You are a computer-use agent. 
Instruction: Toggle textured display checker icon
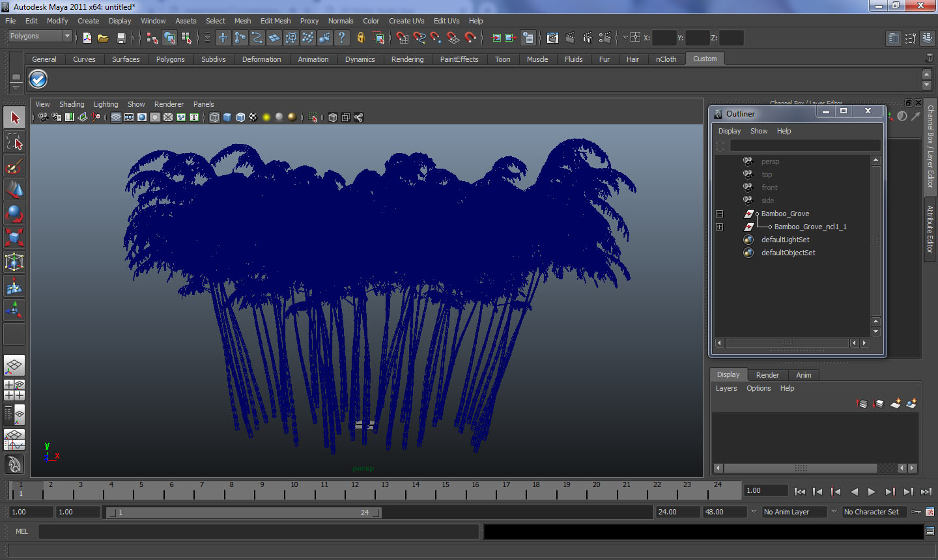point(253,117)
